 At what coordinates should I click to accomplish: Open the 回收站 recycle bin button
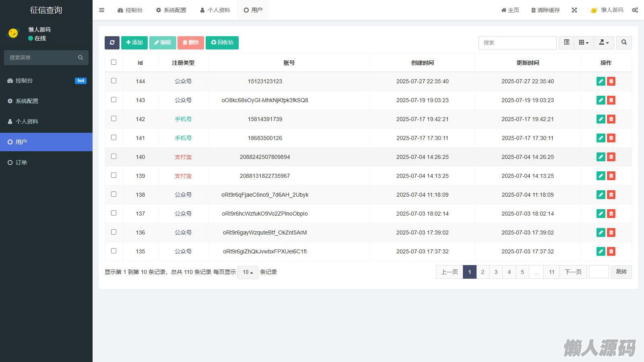click(x=222, y=43)
